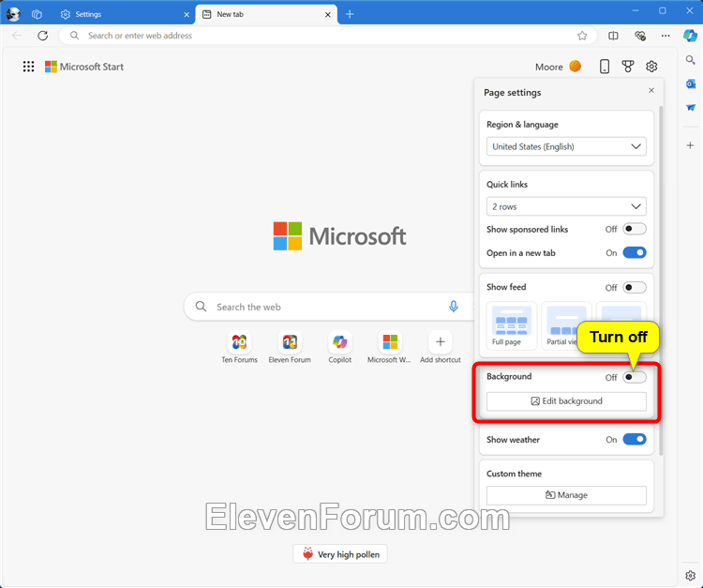
Task: Click the Add shortcut button
Action: [441, 348]
